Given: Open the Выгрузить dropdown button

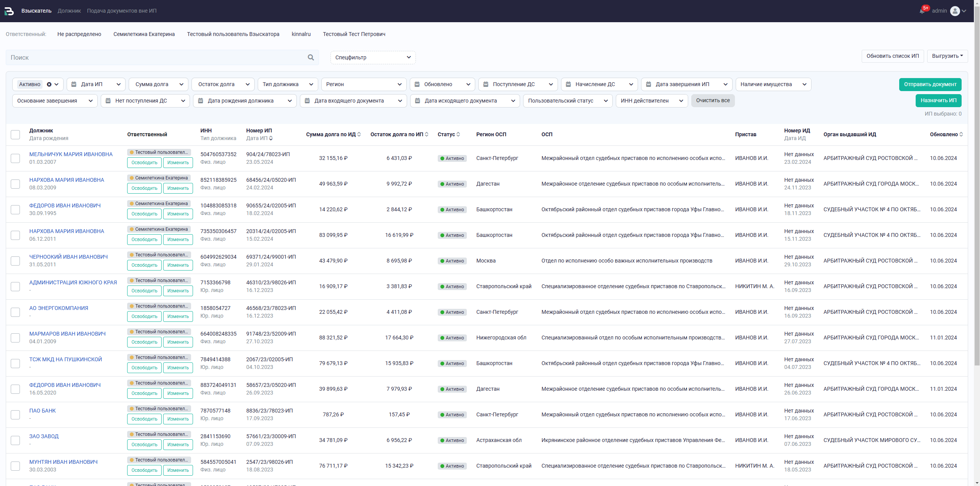Looking at the screenshot, I should (947, 56).
